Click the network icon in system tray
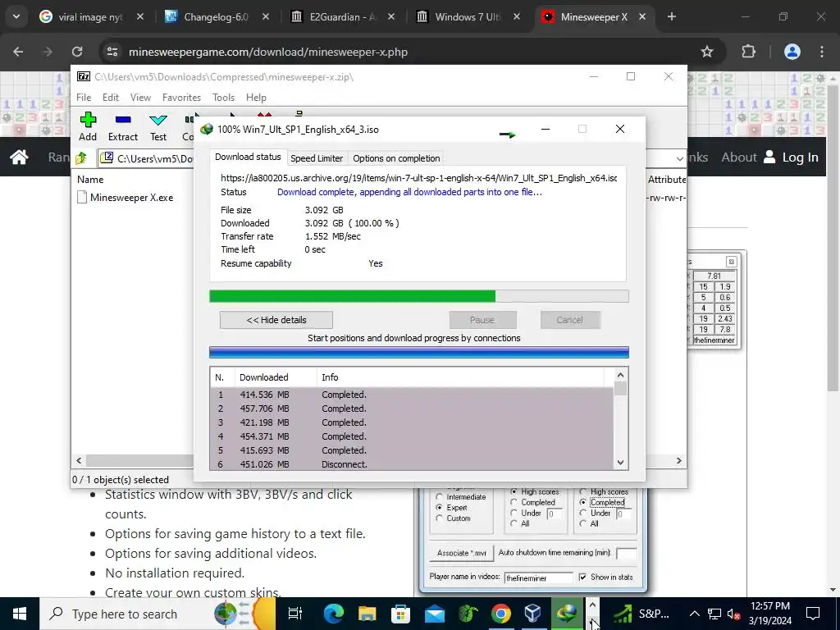The height and width of the screenshot is (630, 840). 714,614
